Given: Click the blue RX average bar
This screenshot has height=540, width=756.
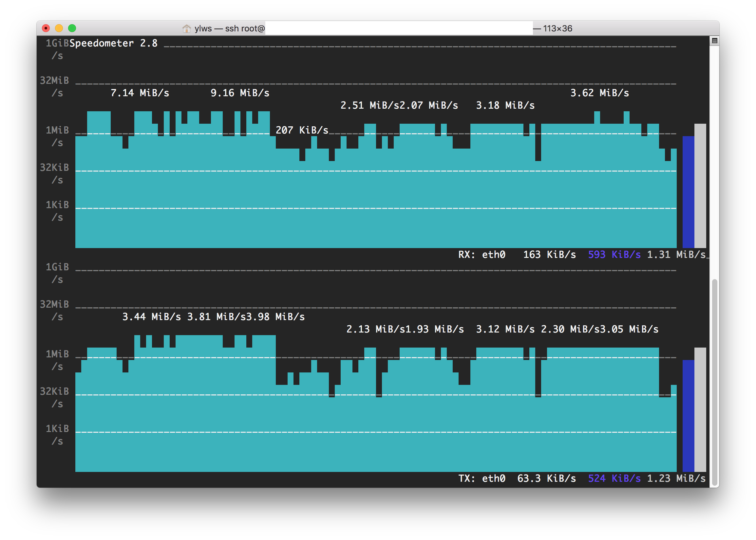Looking at the screenshot, I should (x=688, y=192).
